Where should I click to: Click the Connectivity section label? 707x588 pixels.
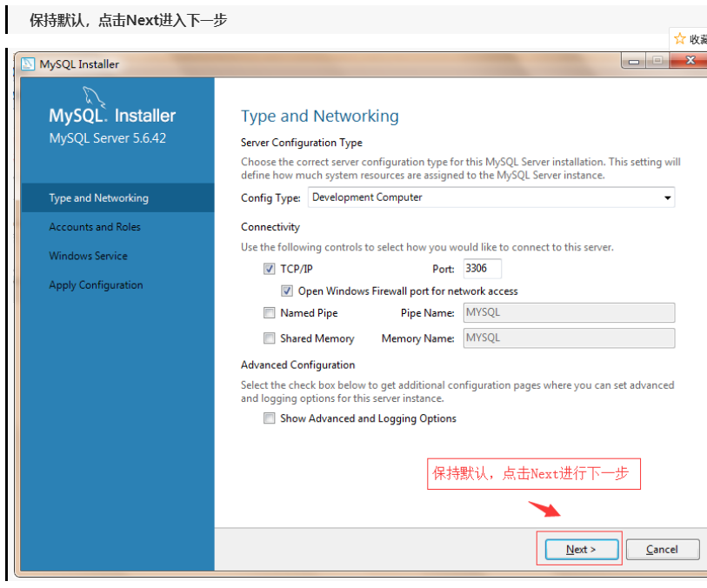click(x=270, y=227)
